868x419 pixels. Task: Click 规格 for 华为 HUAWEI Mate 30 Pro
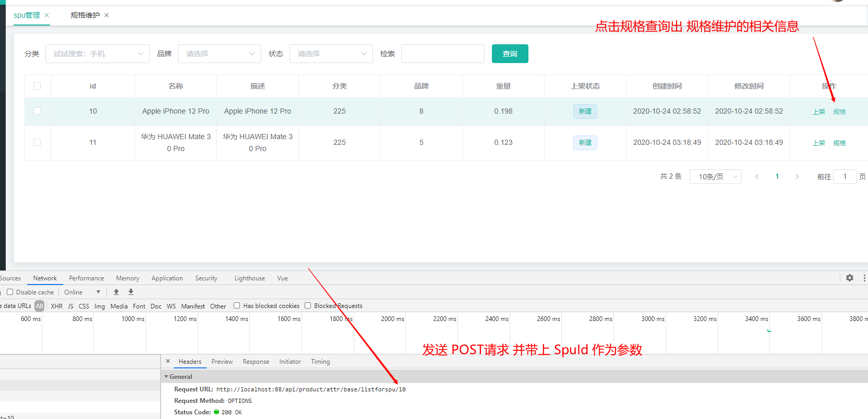839,143
